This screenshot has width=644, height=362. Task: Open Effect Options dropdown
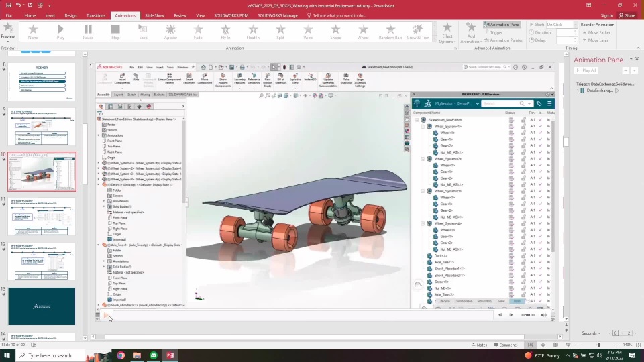click(447, 33)
